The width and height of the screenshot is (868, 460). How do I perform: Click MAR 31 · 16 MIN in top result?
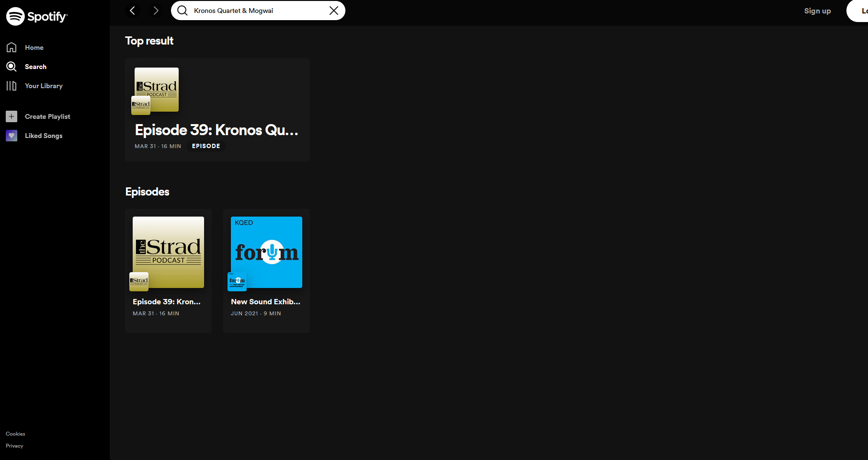point(158,146)
